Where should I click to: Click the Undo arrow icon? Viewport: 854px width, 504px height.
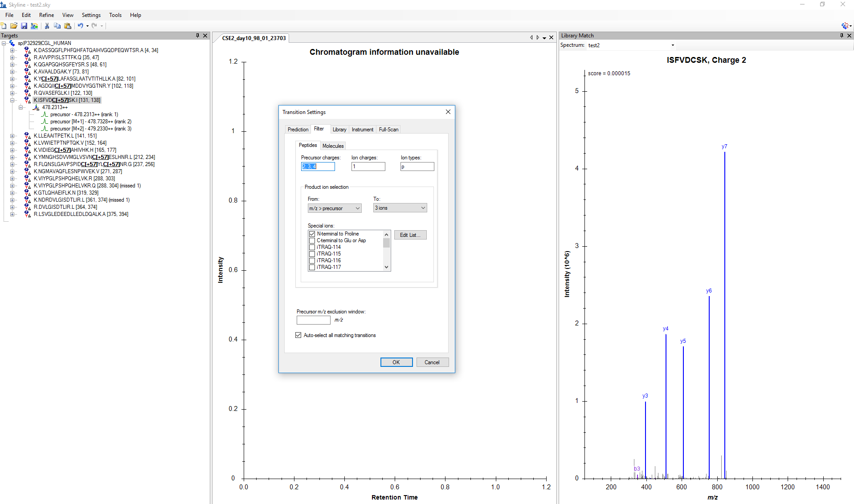click(x=80, y=26)
